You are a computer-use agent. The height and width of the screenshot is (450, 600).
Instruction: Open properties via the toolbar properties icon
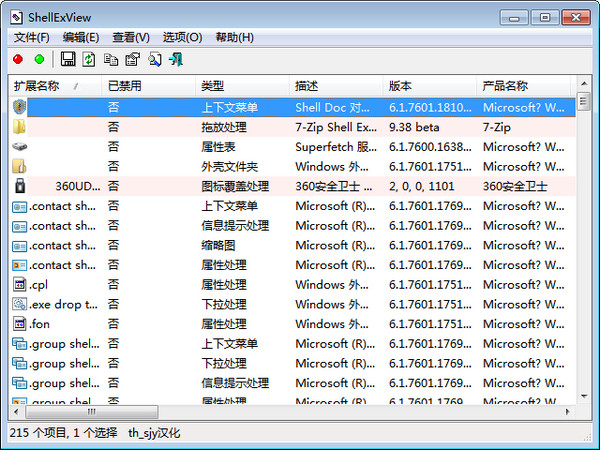[133, 59]
